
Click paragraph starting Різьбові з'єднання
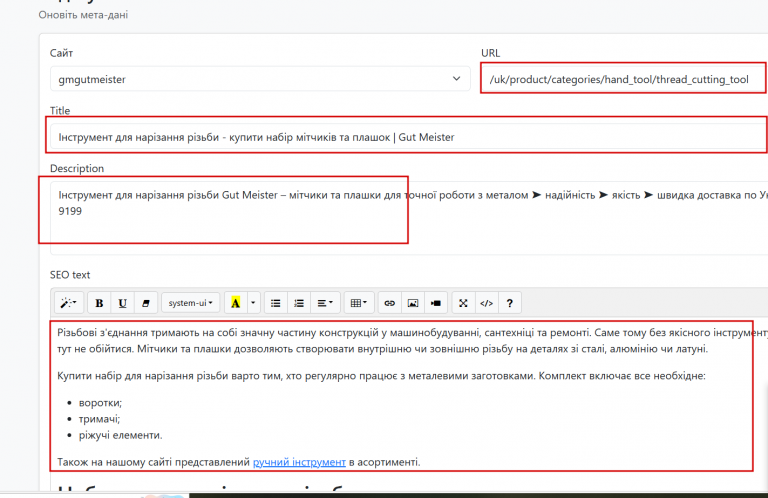pos(412,341)
